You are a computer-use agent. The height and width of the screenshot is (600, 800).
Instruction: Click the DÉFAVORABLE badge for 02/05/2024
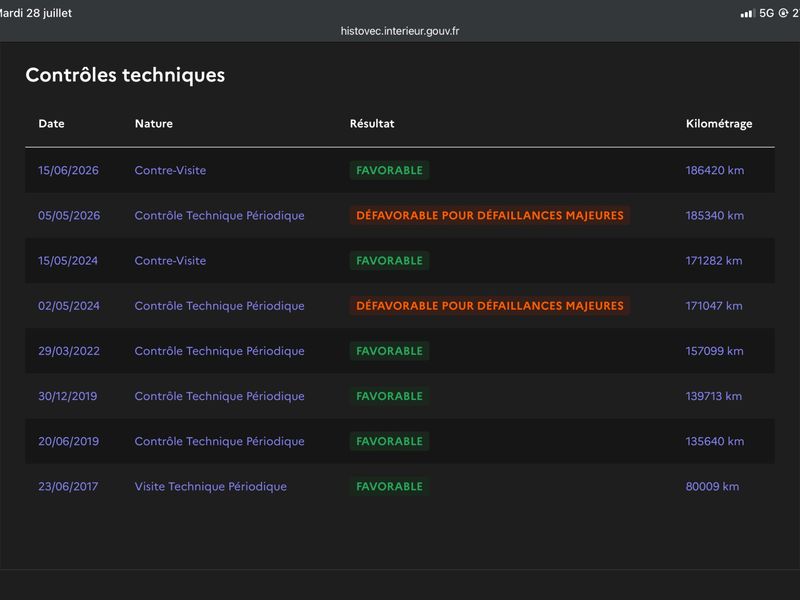pyautogui.click(x=490, y=306)
